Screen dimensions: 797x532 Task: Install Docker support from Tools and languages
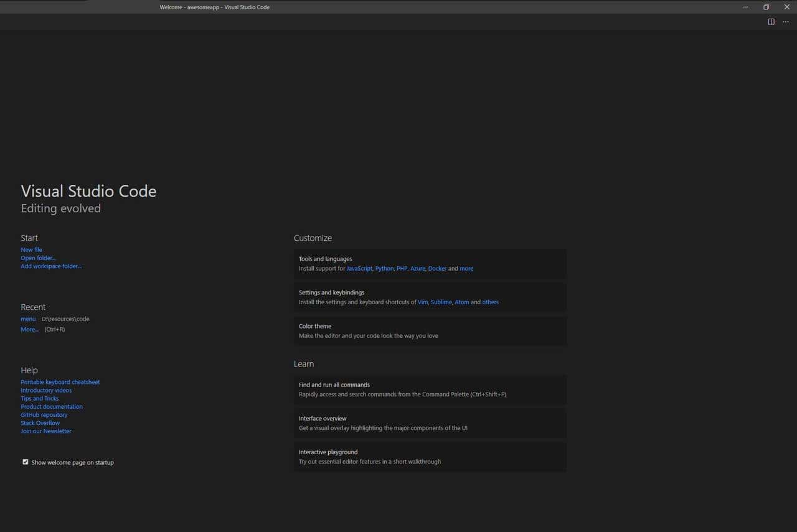437,269
